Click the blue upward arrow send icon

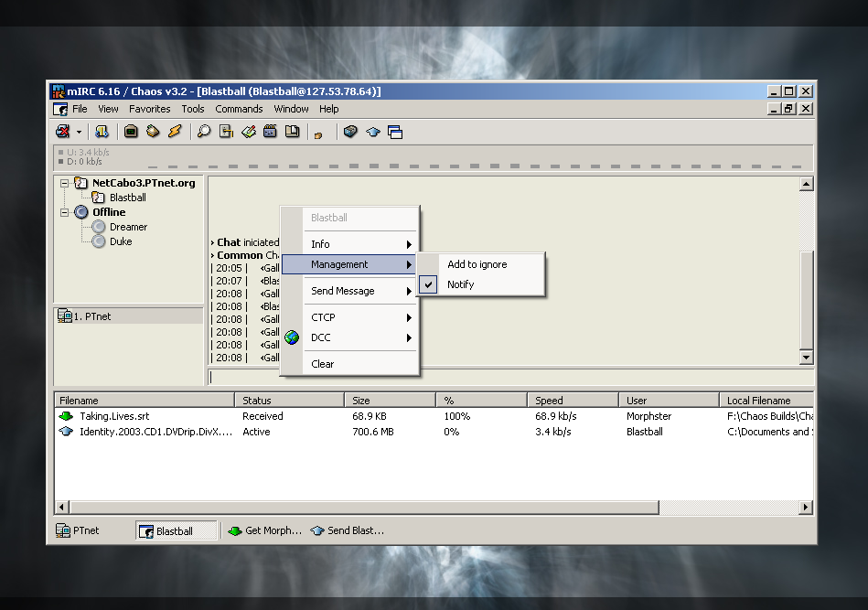373,132
